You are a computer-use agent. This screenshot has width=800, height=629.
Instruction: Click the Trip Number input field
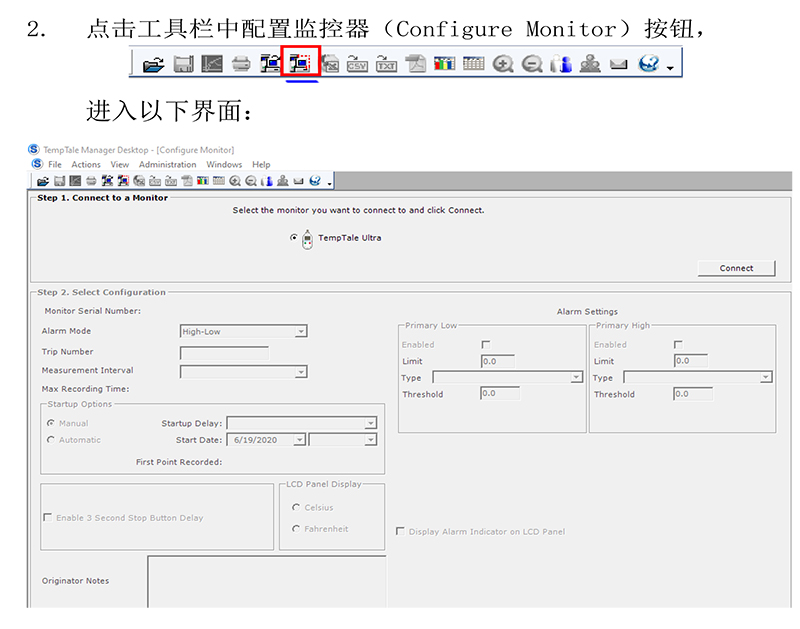[x=224, y=352]
